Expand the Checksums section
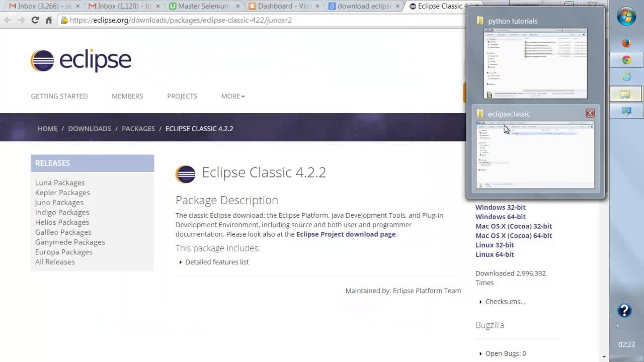644x362 pixels. click(502, 302)
